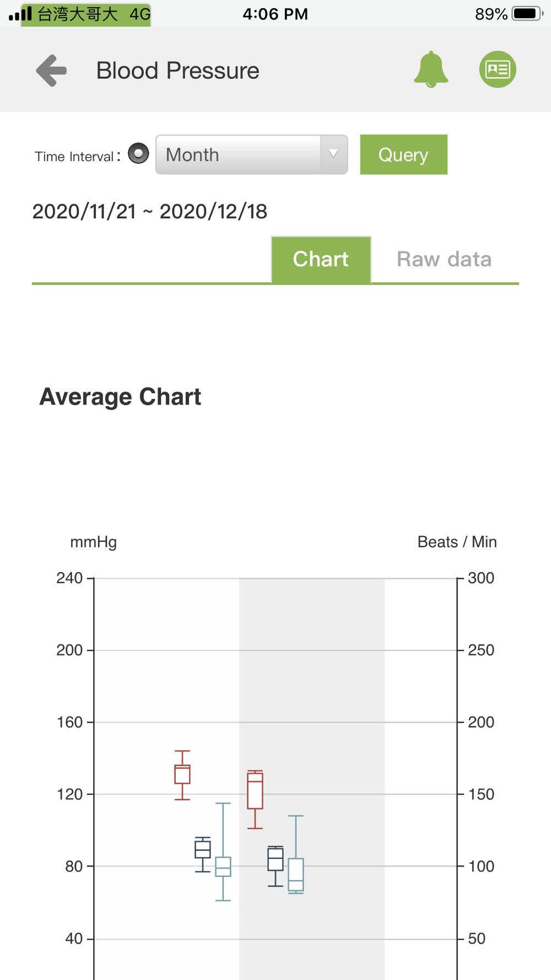Tap the first red systolic box plot
The image size is (551, 980).
click(182, 775)
